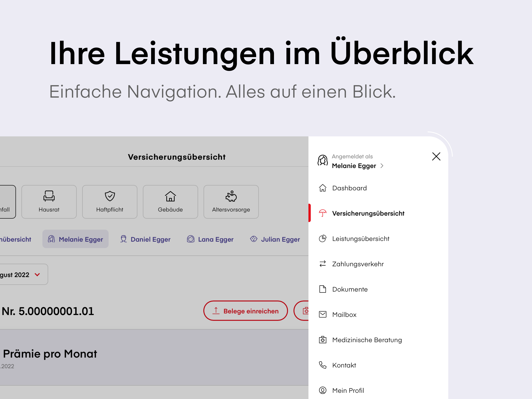532x399 pixels.
Task: Click the Kontakt phone icon
Action: (x=322, y=365)
